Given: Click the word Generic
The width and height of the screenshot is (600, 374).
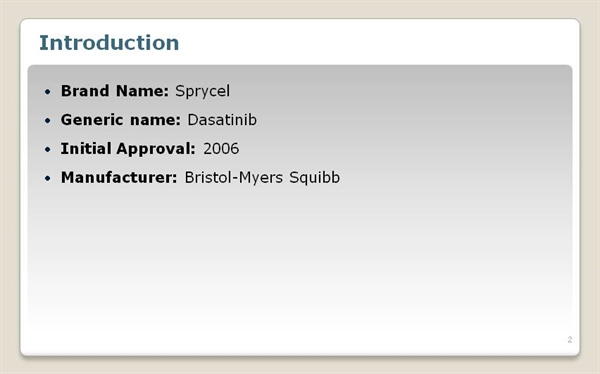Looking at the screenshot, I should coord(92,120).
